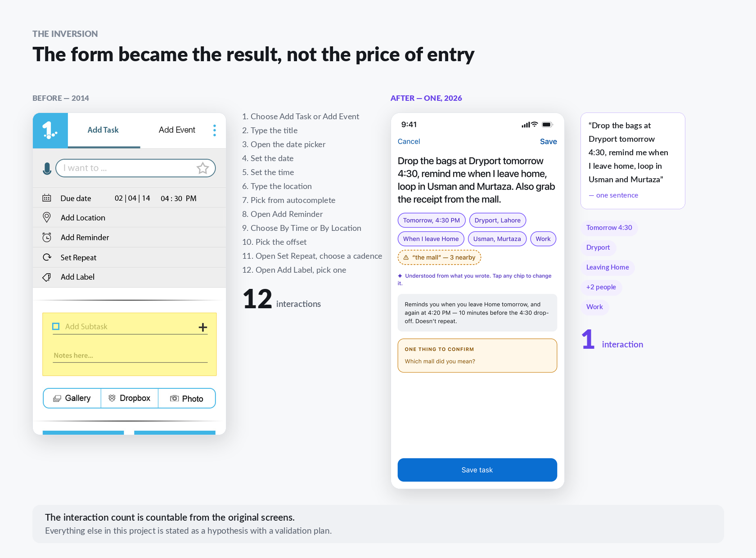
Task: Tap the "the mall" 3 nearby warning chip
Action: [439, 257]
